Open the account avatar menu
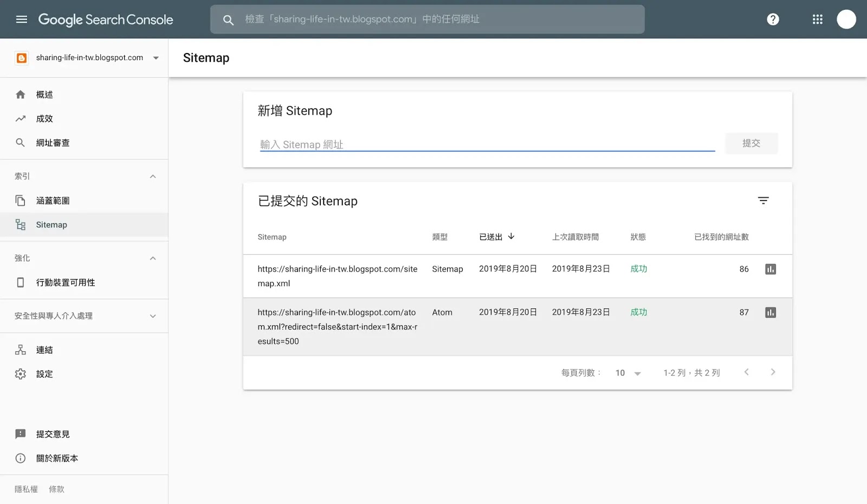 click(846, 20)
